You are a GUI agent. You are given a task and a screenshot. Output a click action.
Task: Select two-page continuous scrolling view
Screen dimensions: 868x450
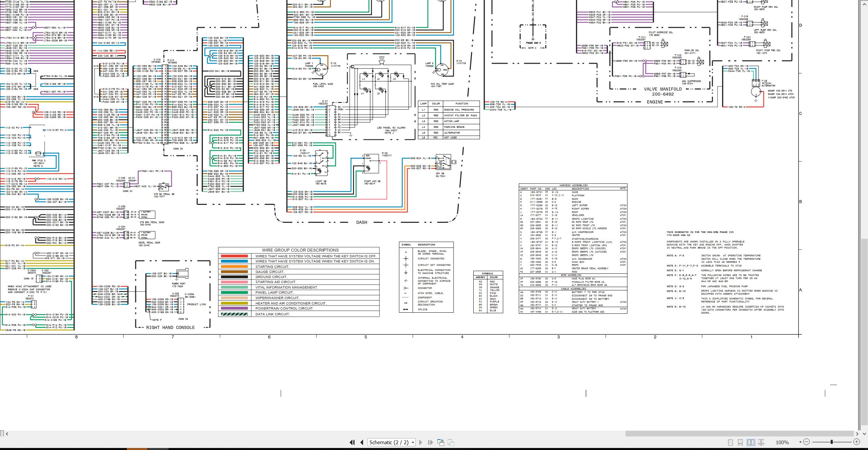[x=761, y=442]
